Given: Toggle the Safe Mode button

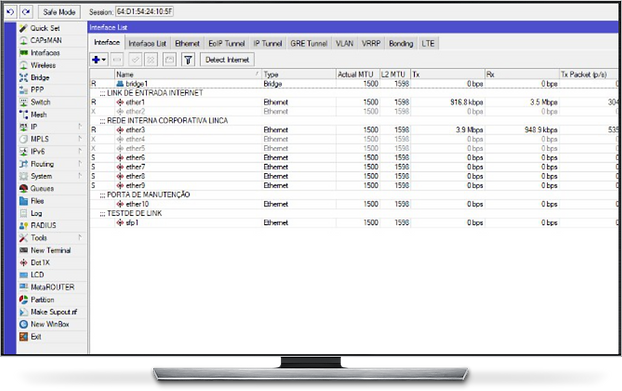Looking at the screenshot, I should (x=59, y=12).
